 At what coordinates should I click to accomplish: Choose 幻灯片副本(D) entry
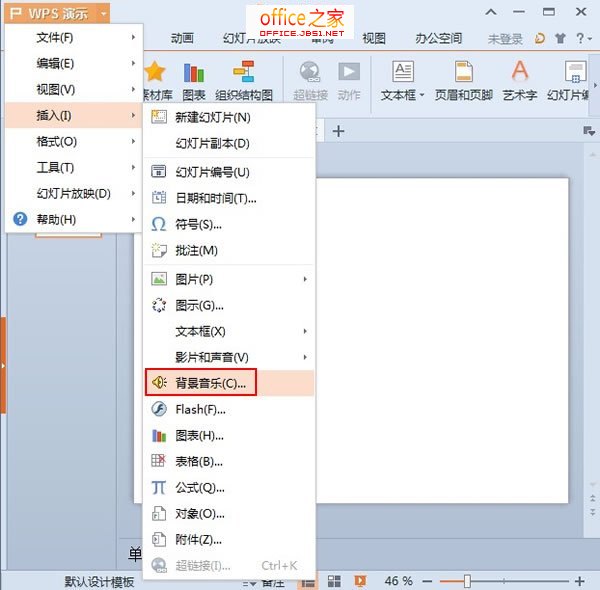tap(229, 143)
